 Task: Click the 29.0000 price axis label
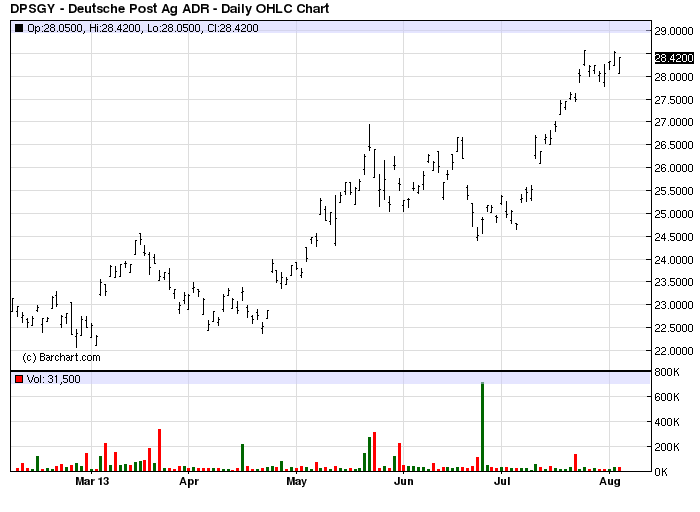pyautogui.click(x=674, y=31)
